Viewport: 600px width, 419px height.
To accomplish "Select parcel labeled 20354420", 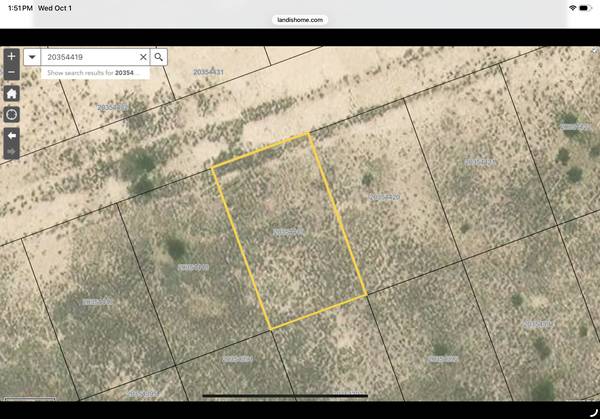I will click(384, 198).
